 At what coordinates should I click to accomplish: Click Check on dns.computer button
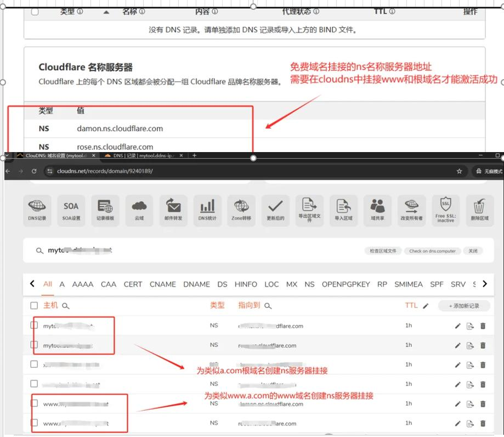(432, 251)
